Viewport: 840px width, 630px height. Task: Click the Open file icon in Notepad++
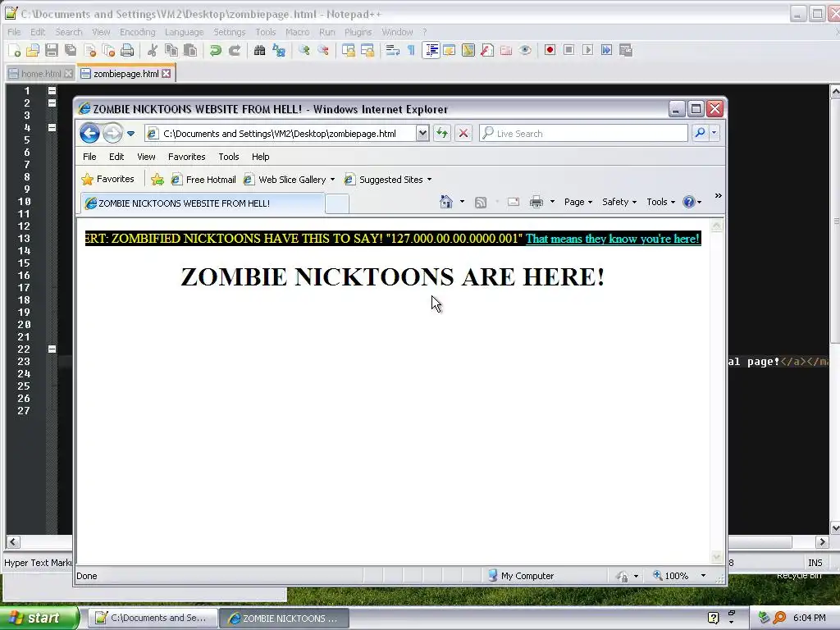[33, 50]
